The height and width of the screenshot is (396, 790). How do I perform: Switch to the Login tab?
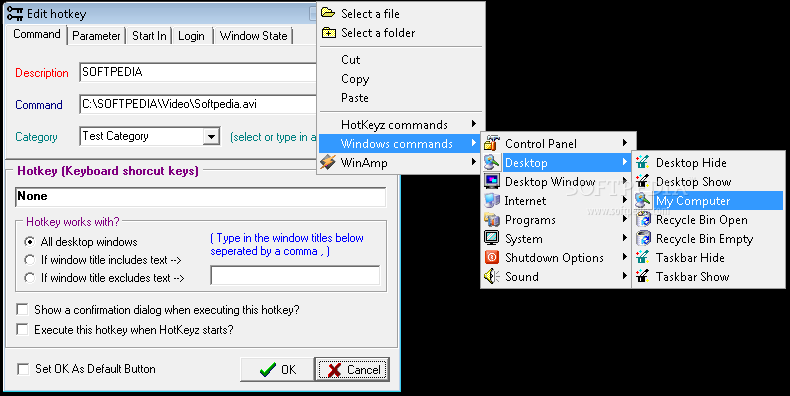click(191, 36)
